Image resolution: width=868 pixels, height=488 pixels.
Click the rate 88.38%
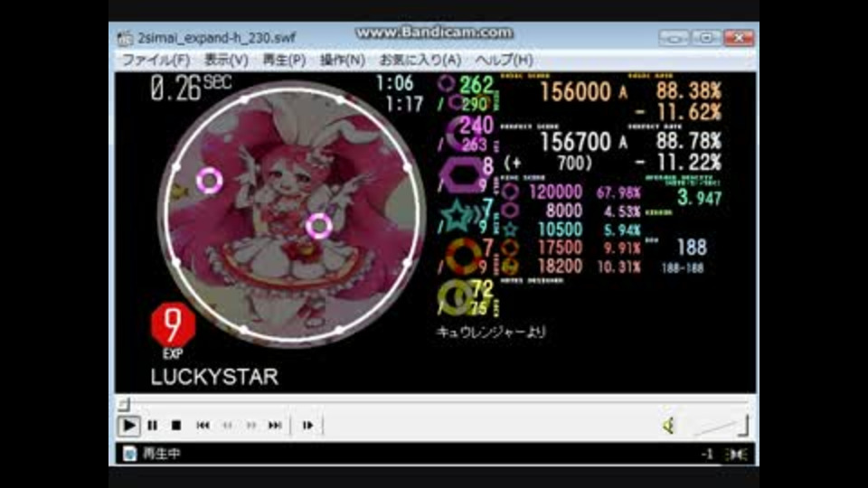[688, 90]
